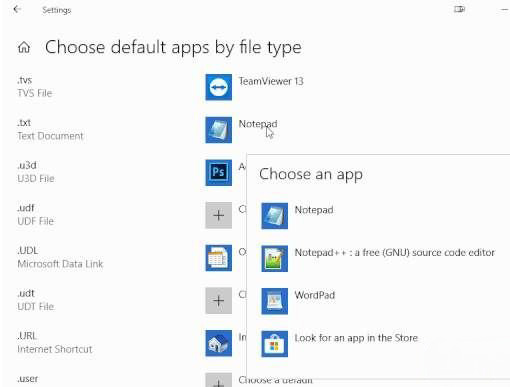Click the Notepad icon for .txt
Screen dimensions: 510x387
point(218,130)
